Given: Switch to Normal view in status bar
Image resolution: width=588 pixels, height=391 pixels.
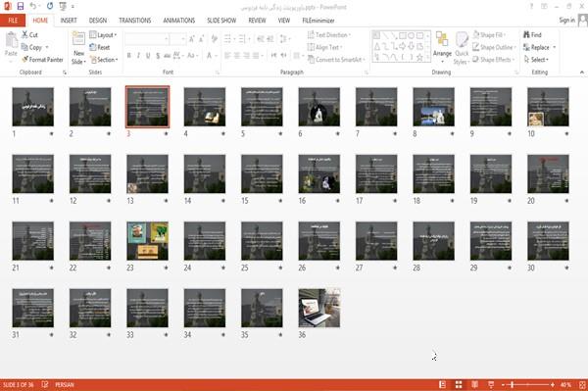Looking at the screenshot, I should (443, 384).
